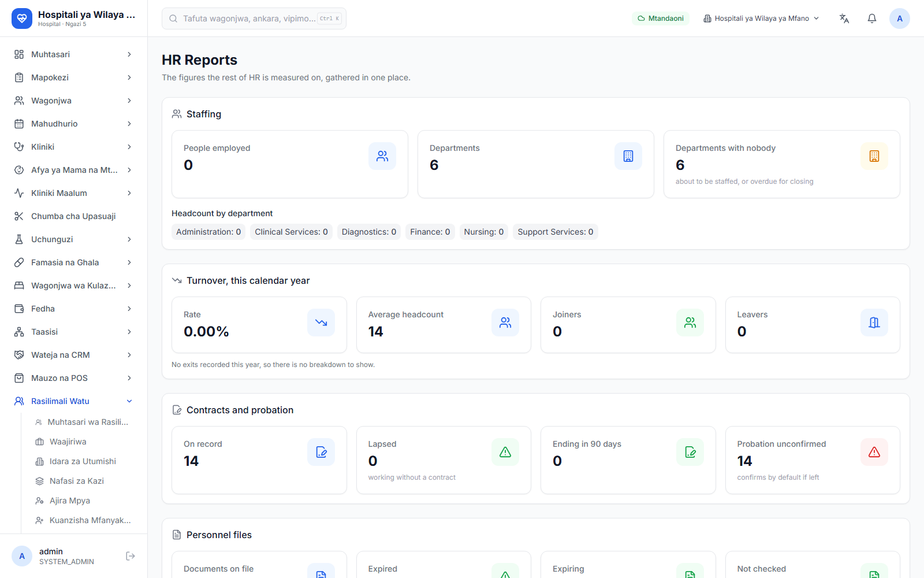Click the 'No exits recorded this year' note
Image resolution: width=924 pixels, height=578 pixels.
[273, 365]
